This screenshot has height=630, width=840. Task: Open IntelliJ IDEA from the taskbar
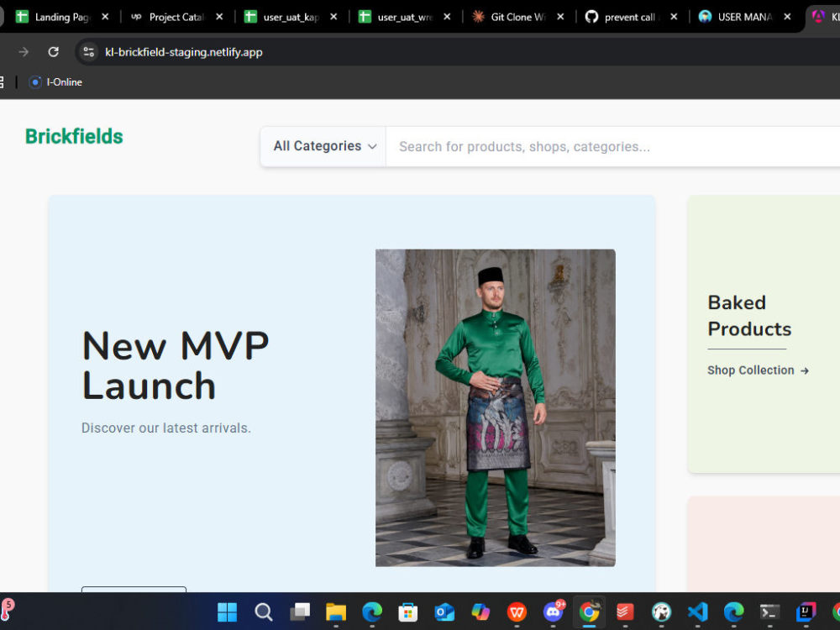[806, 612]
